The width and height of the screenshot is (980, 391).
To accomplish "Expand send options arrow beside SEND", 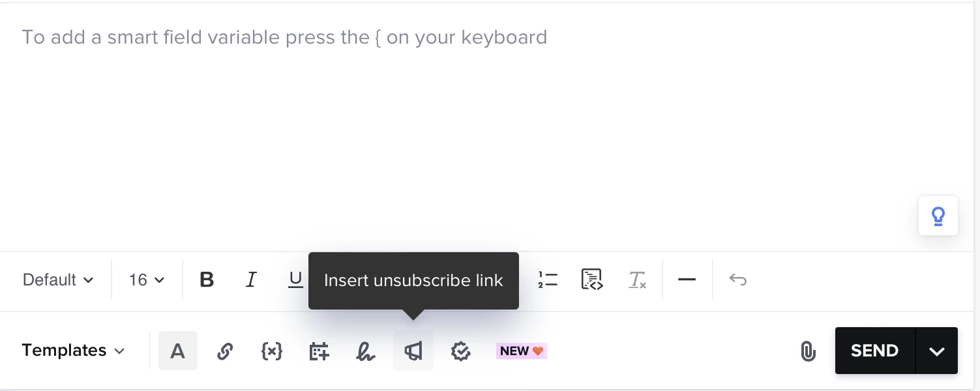I will (937, 351).
